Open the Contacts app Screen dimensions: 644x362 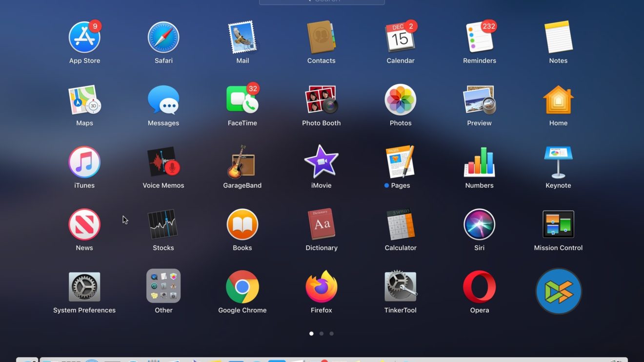[322, 37]
